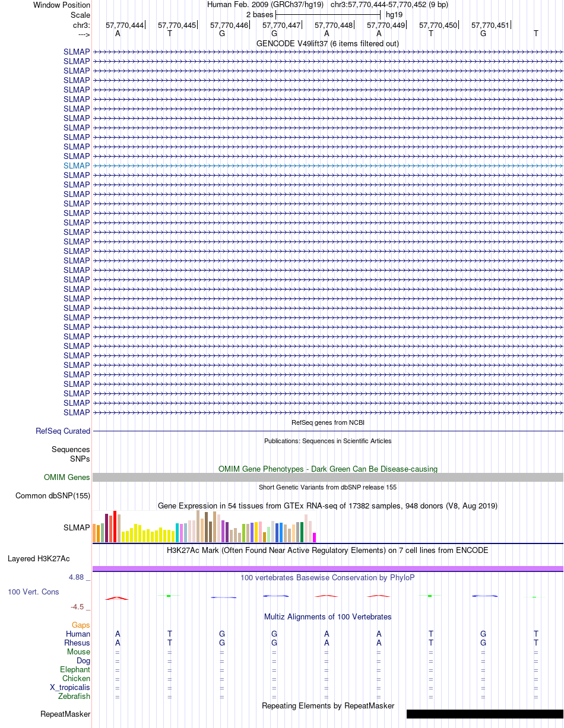Click the X_tropicalis alignment row label

(x=70, y=687)
